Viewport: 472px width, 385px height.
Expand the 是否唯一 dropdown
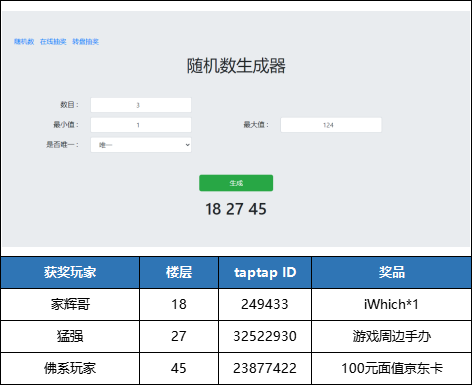(141, 145)
